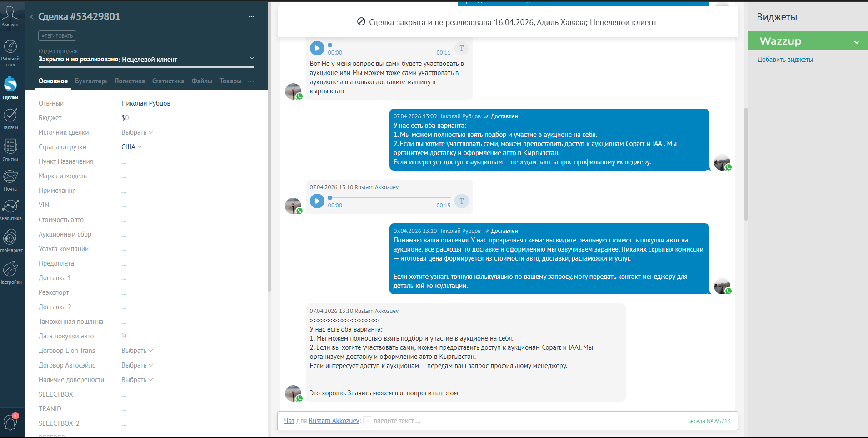This screenshot has width=868, height=438.
Task: Open Сделки section in sidebar
Action: (10, 88)
